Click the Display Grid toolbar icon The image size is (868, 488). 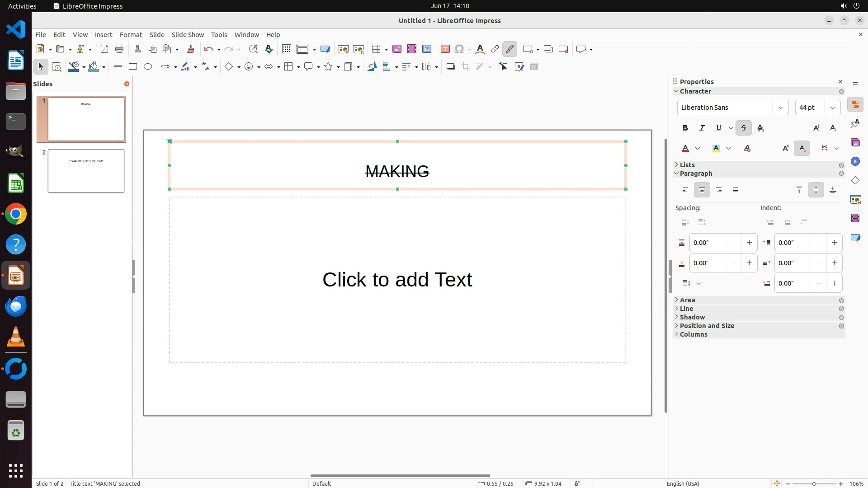pyautogui.click(x=286, y=49)
